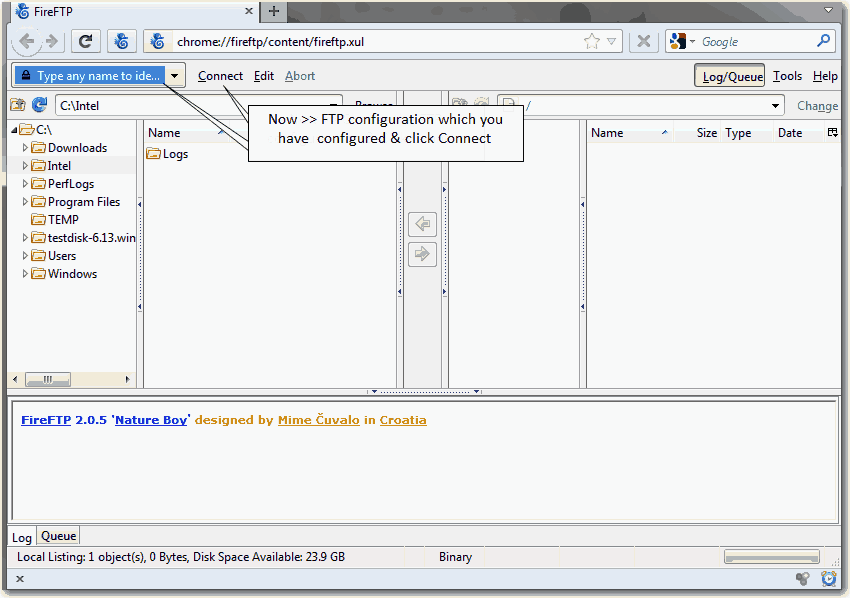Click the Stop loading X button
This screenshot has height=598, width=850.
click(x=643, y=41)
